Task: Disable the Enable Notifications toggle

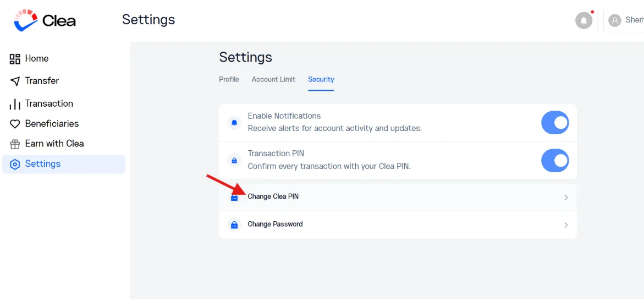Action: pyautogui.click(x=555, y=123)
